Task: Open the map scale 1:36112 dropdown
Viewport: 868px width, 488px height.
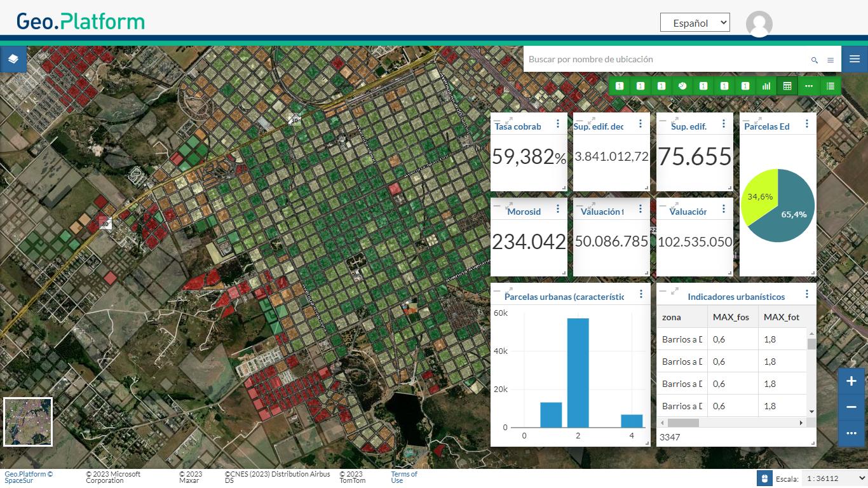Action: [835, 478]
